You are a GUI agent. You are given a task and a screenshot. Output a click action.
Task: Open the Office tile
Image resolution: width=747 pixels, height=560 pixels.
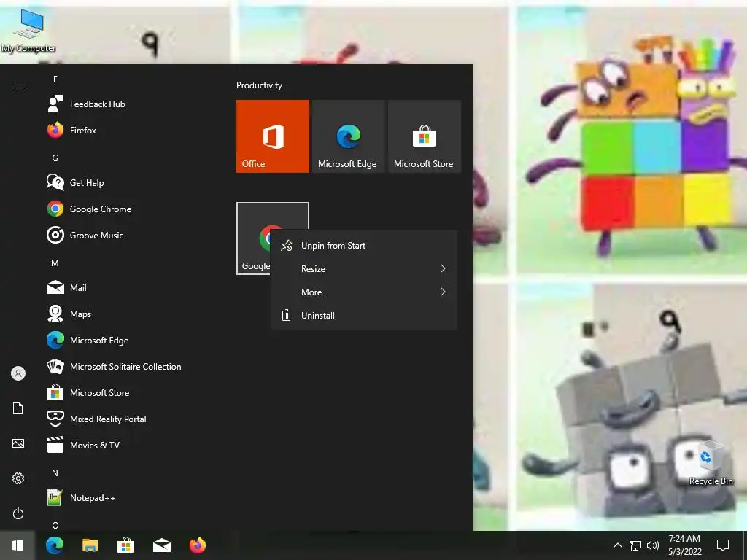click(273, 136)
